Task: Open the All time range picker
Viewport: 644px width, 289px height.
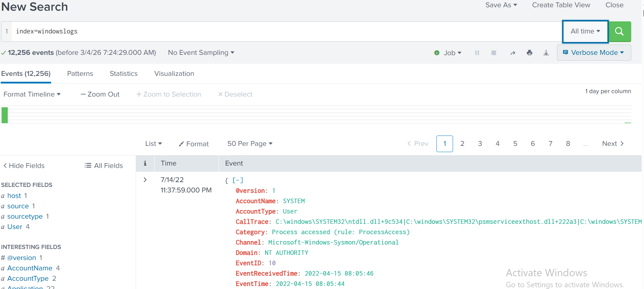Action: [585, 31]
